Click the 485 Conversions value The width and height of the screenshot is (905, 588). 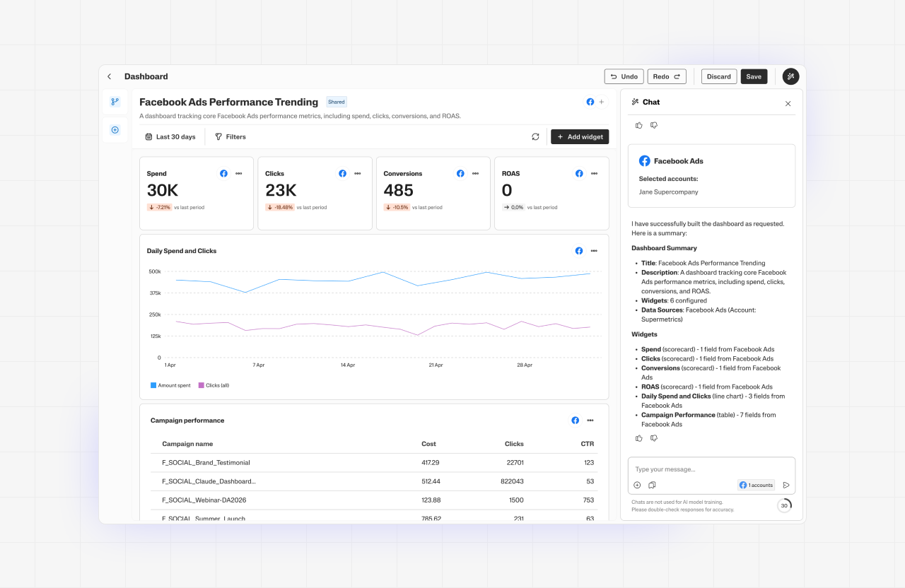399,190
